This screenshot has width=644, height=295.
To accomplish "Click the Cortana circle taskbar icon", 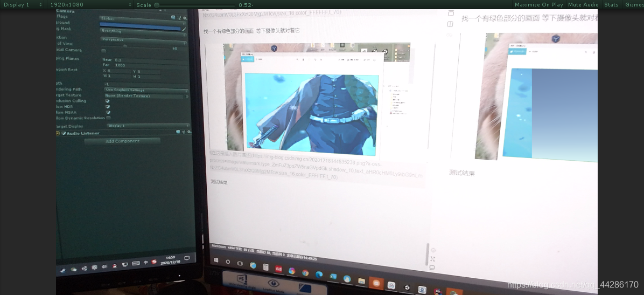I will (x=228, y=262).
